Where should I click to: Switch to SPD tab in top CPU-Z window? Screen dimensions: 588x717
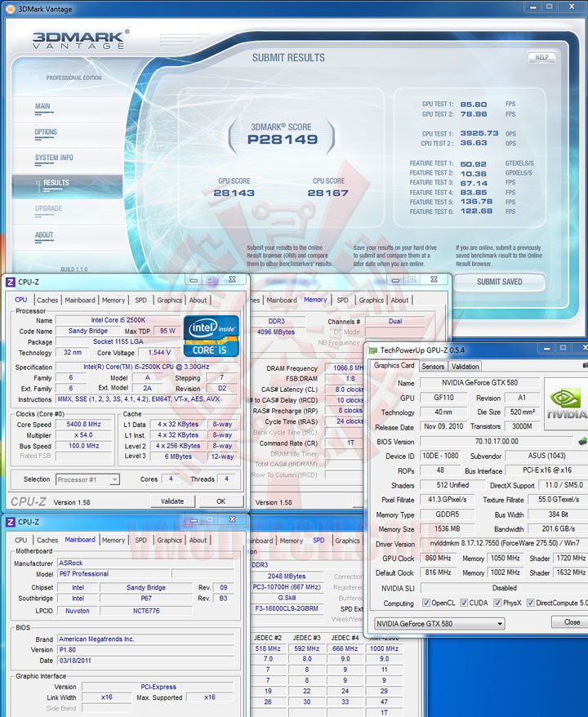140,300
